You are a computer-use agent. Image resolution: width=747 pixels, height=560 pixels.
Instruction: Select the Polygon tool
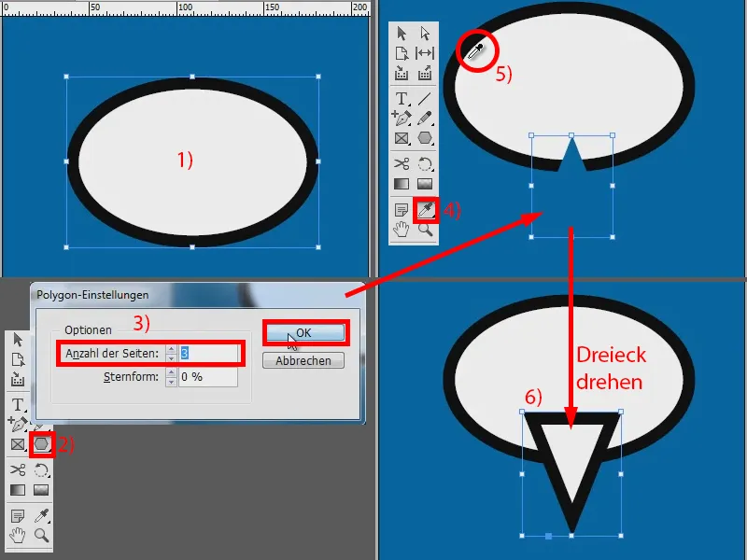41,444
